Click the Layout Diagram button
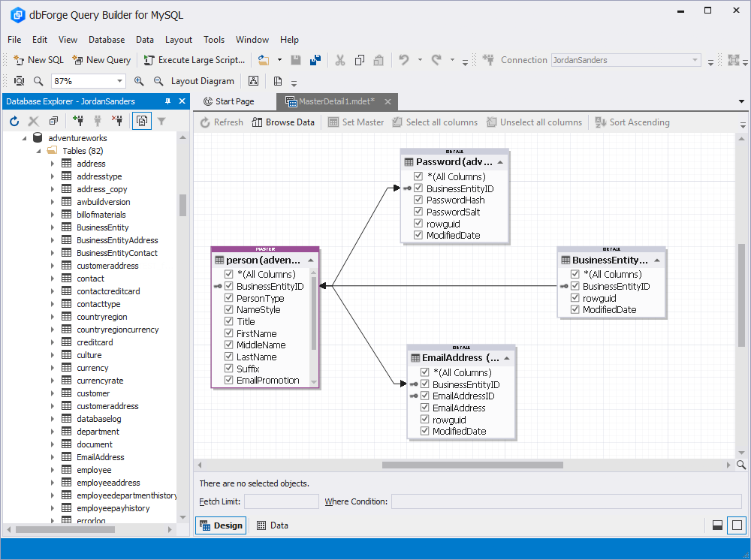This screenshot has width=751, height=560. click(203, 81)
